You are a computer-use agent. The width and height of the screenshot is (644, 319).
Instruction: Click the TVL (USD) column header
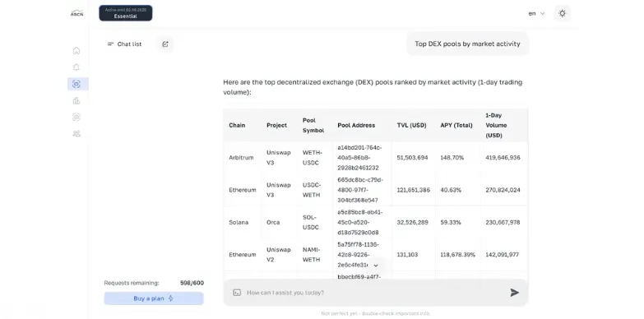(411, 125)
